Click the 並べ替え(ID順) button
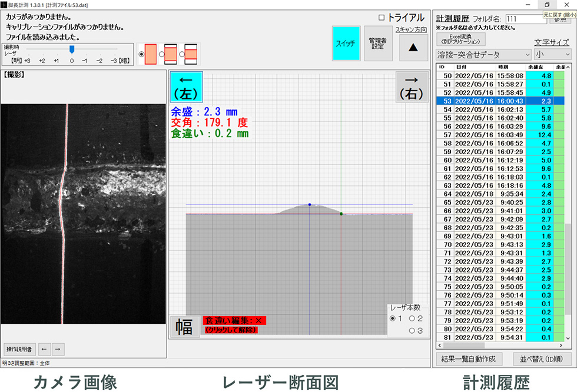 click(x=539, y=359)
